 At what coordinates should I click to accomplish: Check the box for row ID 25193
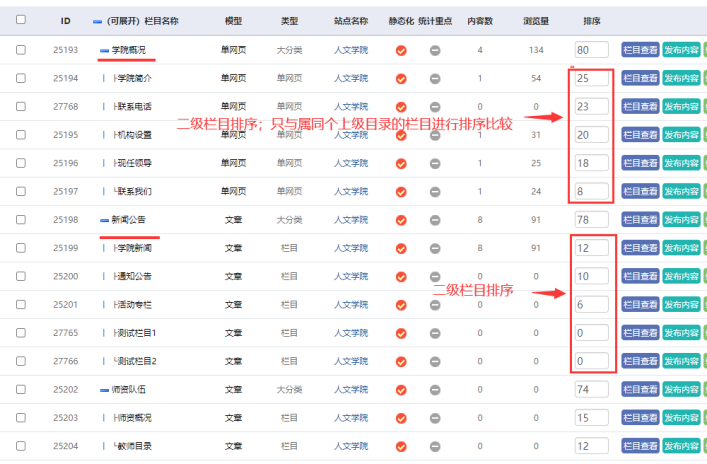coord(21,50)
